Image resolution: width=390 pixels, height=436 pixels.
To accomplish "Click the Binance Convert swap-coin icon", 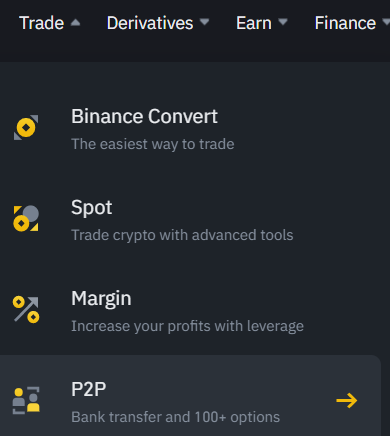I will [x=26, y=128].
